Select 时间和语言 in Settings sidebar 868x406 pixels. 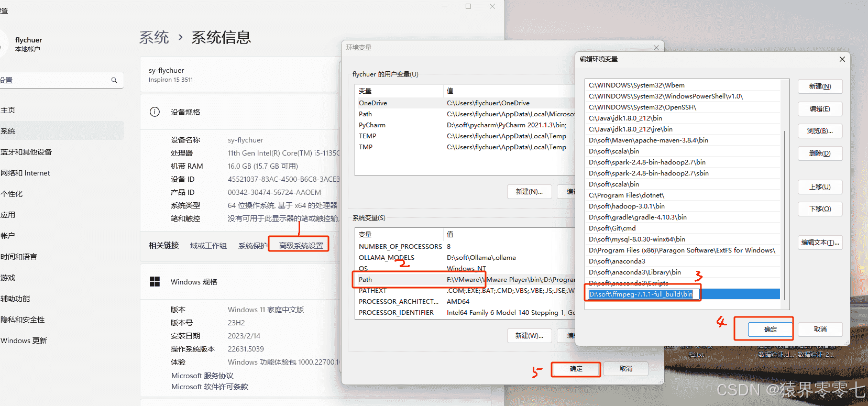[x=62, y=257]
